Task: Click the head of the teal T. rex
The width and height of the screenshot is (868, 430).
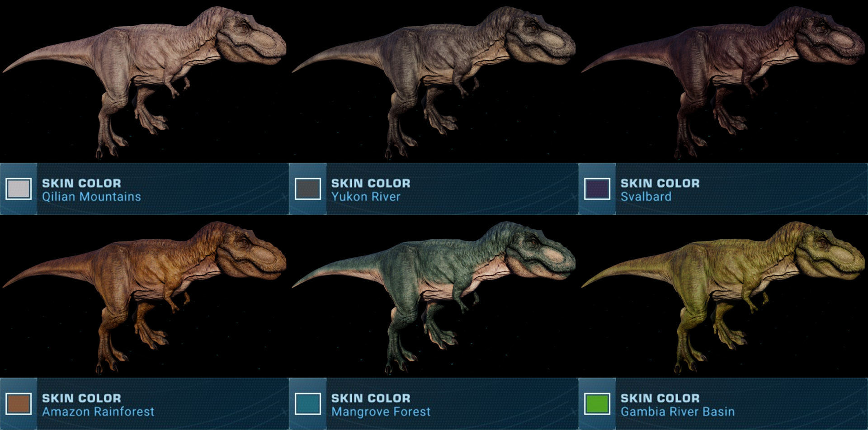Action: point(538,253)
